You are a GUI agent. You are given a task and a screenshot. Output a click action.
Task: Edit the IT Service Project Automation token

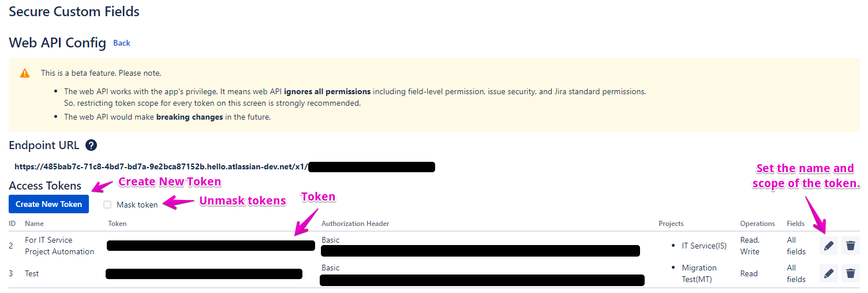tap(829, 246)
